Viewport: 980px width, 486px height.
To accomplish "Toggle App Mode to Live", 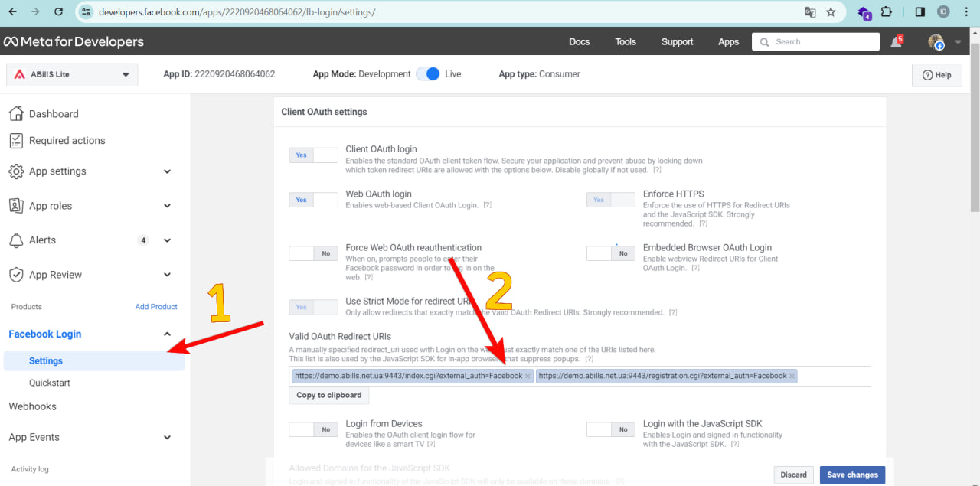I will (428, 74).
